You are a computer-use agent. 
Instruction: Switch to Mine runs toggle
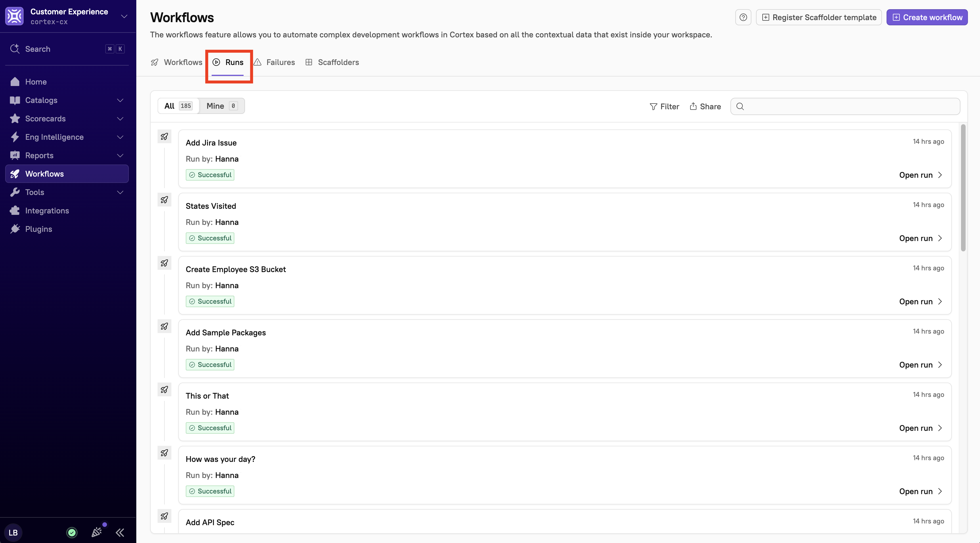pyautogui.click(x=222, y=106)
